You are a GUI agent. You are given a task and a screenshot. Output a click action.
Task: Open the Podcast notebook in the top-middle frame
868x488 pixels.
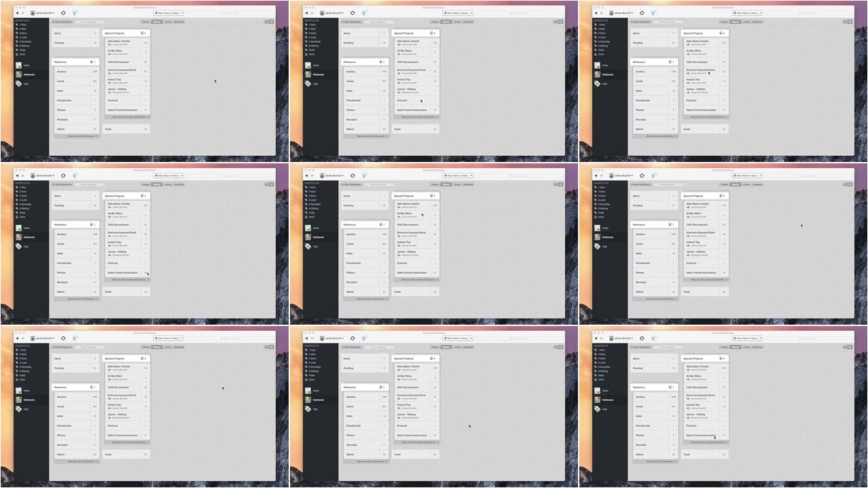pyautogui.click(x=416, y=100)
